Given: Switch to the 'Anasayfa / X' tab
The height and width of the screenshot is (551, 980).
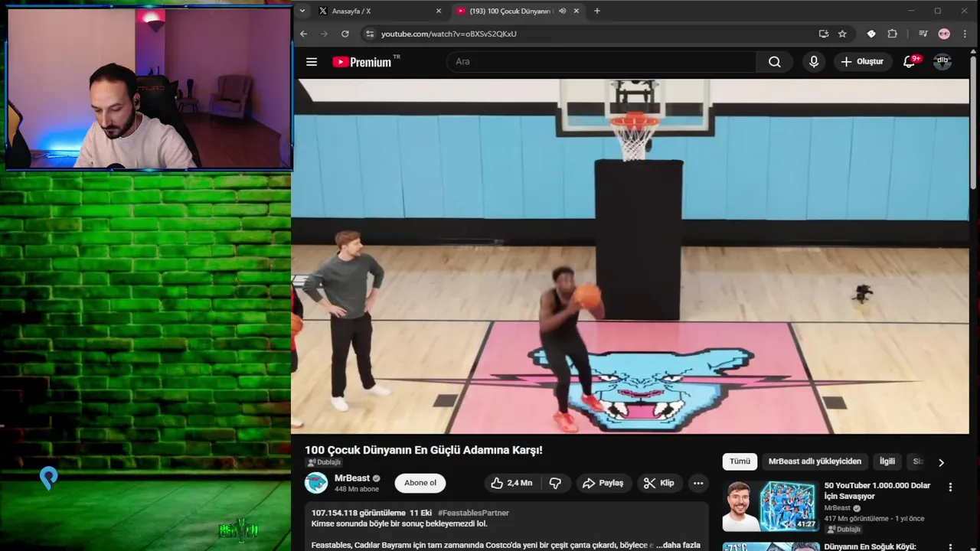Looking at the screenshot, I should [379, 11].
